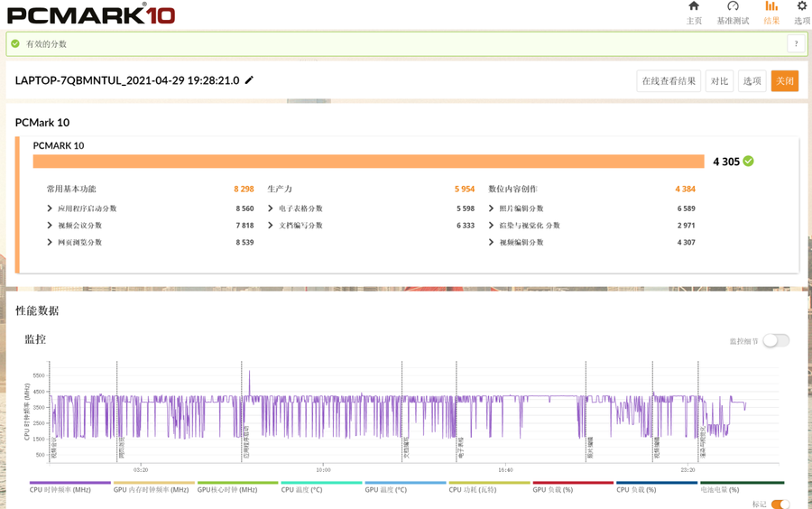Image resolution: width=812 pixels, height=509 pixels.
Task: Click 在线查看结果 button
Action: pyautogui.click(x=669, y=81)
